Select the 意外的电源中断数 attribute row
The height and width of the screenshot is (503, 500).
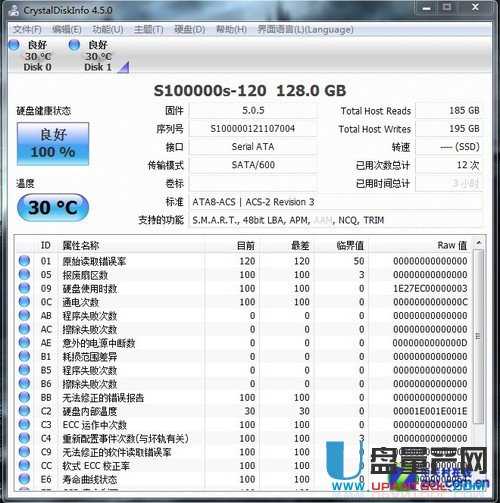(x=244, y=343)
